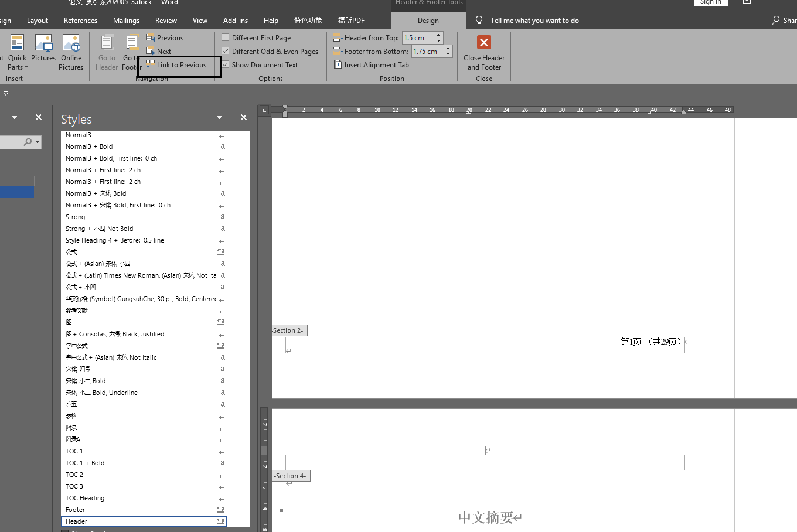The image size is (797, 532).
Task: Click the Share person icon
Action: tap(776, 21)
